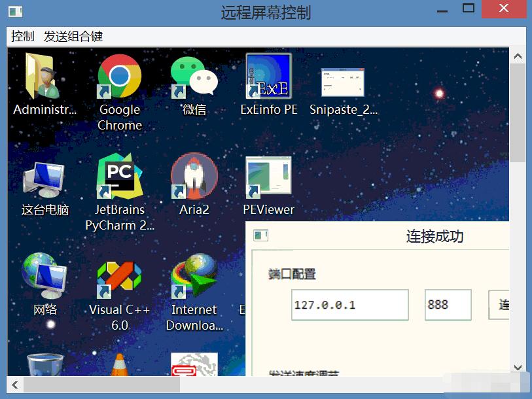Select the Recycle Bin icon
The image size is (532, 399).
coord(44,365)
